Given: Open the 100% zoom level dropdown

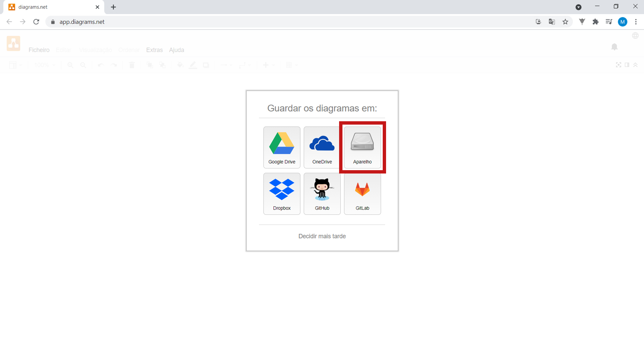Looking at the screenshot, I should pyautogui.click(x=45, y=65).
